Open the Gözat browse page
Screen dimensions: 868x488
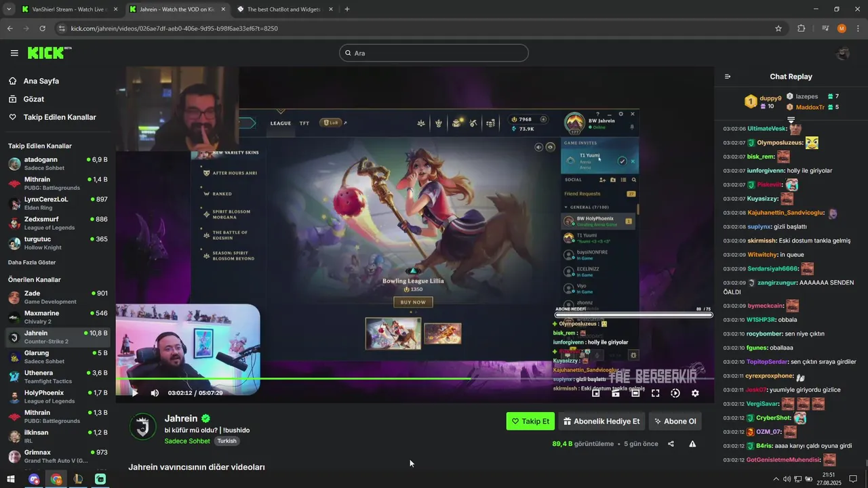coord(34,99)
